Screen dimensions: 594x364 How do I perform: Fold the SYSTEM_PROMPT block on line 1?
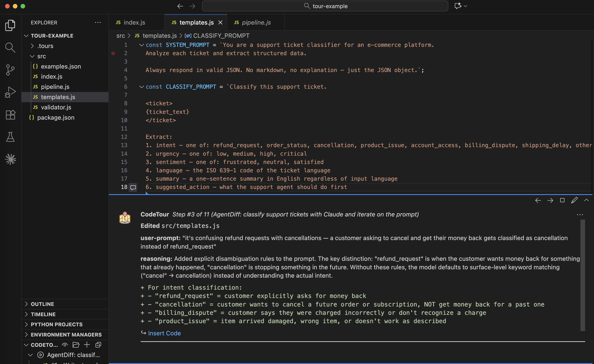click(x=142, y=45)
